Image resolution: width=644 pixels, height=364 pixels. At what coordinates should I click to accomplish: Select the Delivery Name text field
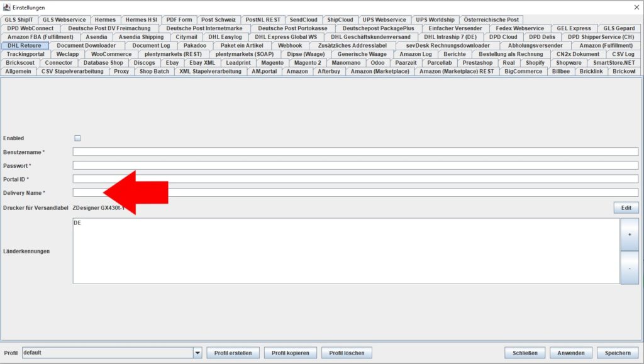(x=355, y=192)
